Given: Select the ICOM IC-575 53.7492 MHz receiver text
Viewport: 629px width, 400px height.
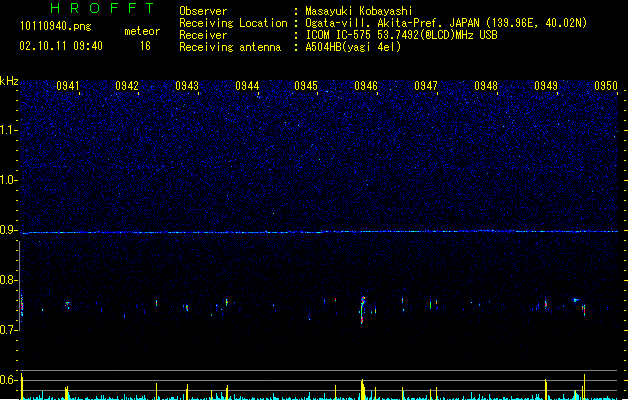Looking at the screenshot, I should [402, 35].
